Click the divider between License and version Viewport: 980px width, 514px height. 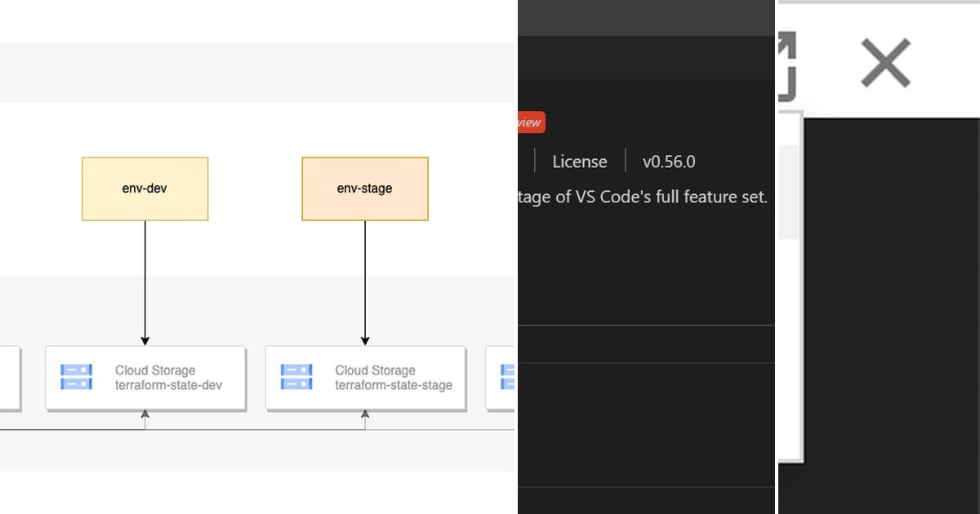(625, 161)
